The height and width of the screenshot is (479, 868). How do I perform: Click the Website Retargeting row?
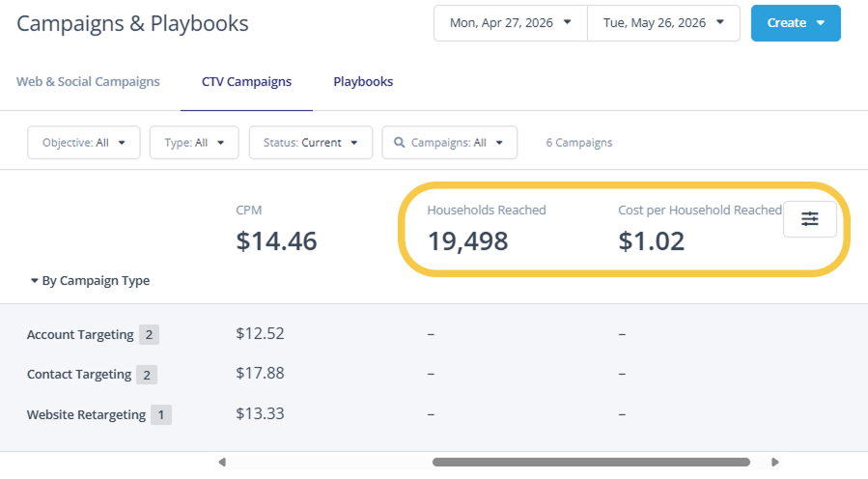coord(434,414)
